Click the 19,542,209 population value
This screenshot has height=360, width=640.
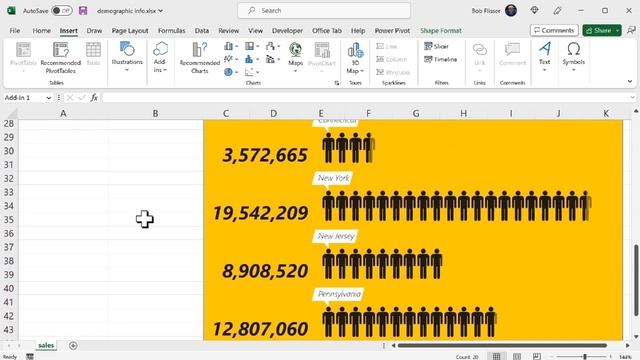(260, 213)
